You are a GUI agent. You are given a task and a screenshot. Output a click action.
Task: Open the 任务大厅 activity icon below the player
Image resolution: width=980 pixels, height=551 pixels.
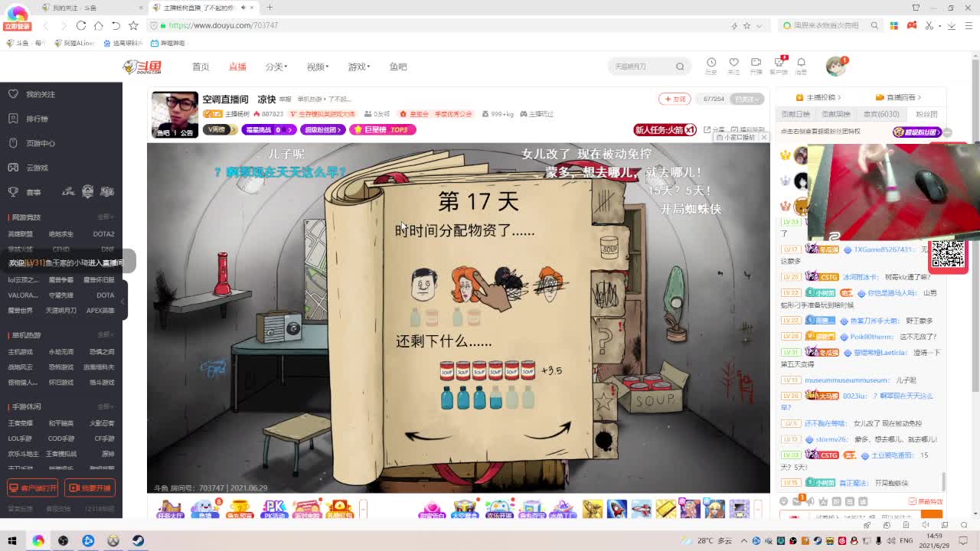[x=169, y=509]
